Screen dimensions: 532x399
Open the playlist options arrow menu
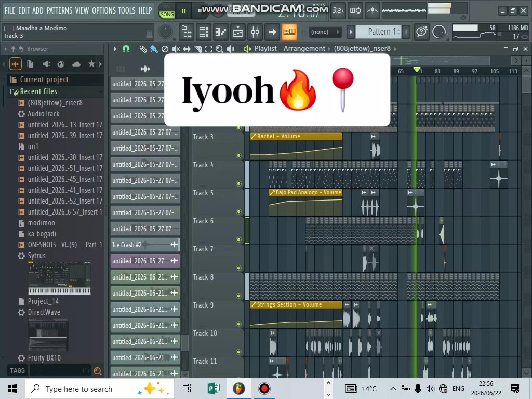115,49
